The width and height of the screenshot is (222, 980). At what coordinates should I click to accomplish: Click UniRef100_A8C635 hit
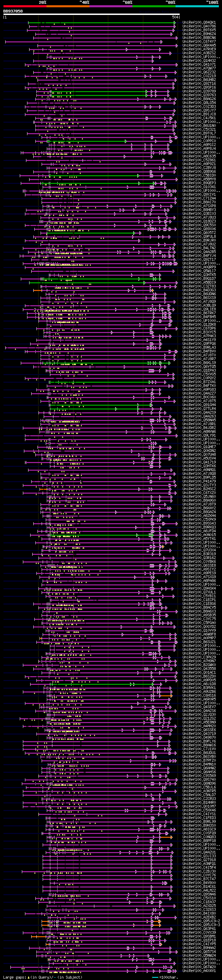point(199,156)
